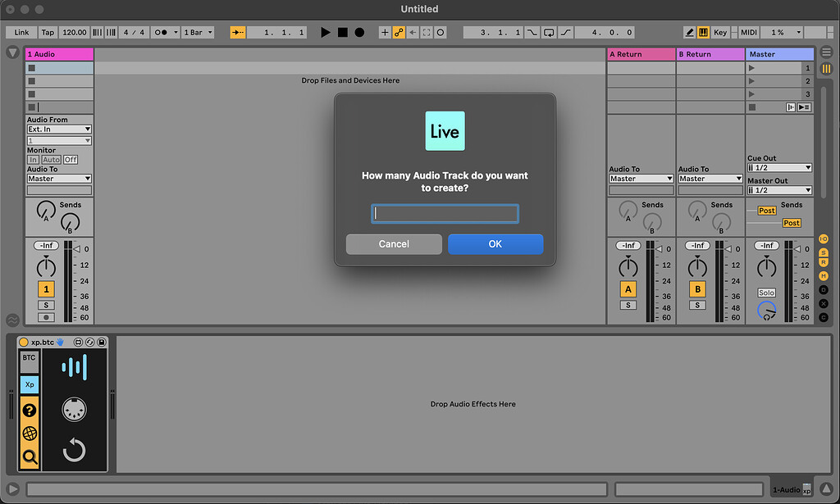Click the track count text input field
Viewport: 840px width, 504px height.
click(x=445, y=214)
